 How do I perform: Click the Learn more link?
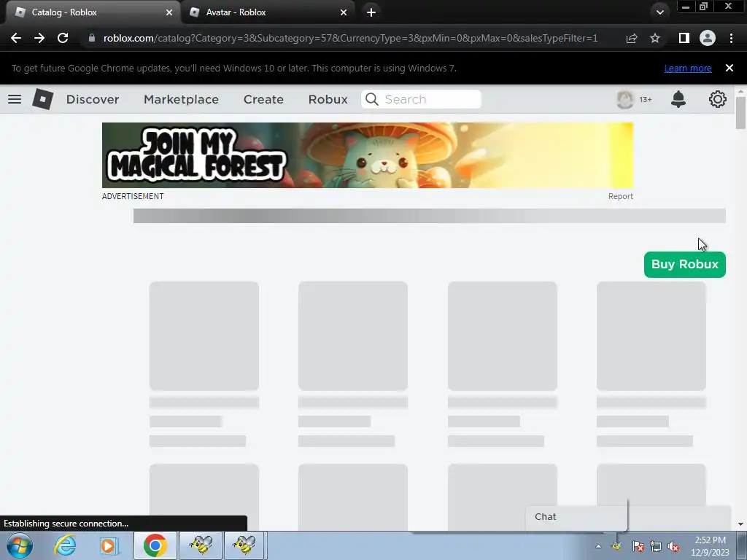tap(688, 68)
